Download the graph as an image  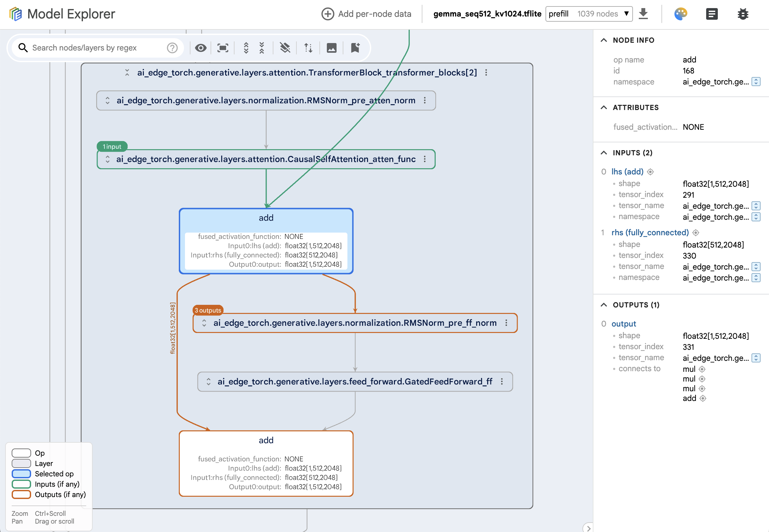(x=331, y=48)
